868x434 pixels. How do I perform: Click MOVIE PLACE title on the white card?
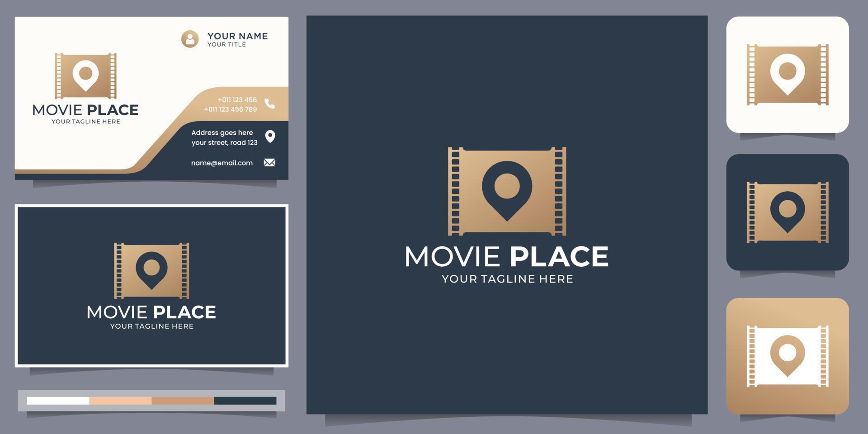(x=85, y=110)
